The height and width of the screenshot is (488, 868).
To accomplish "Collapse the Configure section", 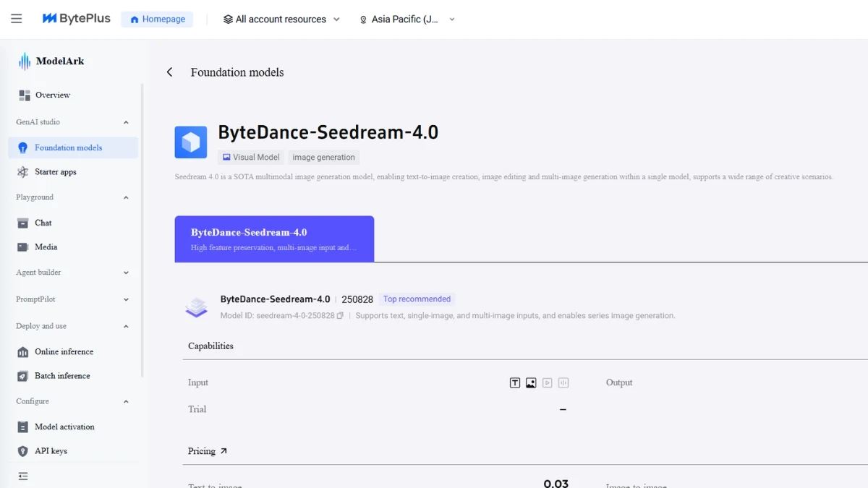I will [x=126, y=401].
